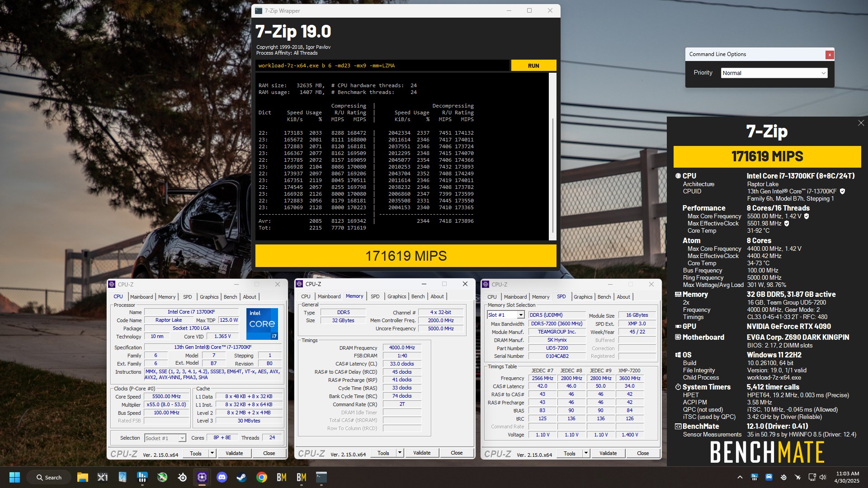Click Max Bandwidth DDR5-7200 (3600 MHz) field
This screenshot has width=868, height=488.
tap(557, 324)
